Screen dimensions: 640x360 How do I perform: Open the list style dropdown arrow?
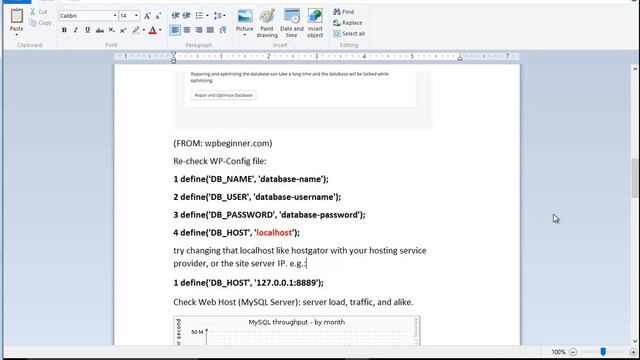point(207,16)
